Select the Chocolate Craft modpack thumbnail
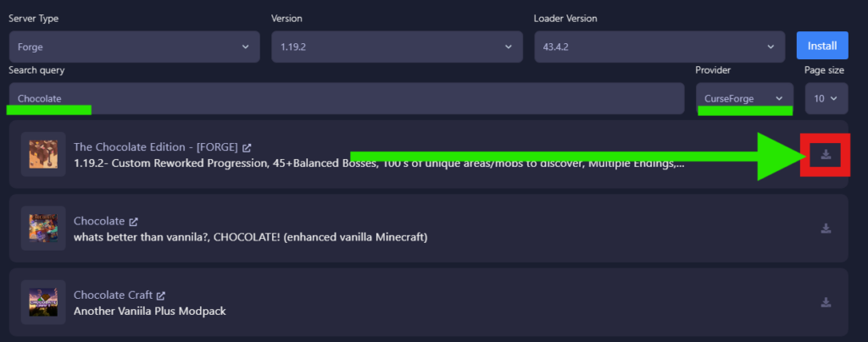868x342 pixels. tap(43, 302)
